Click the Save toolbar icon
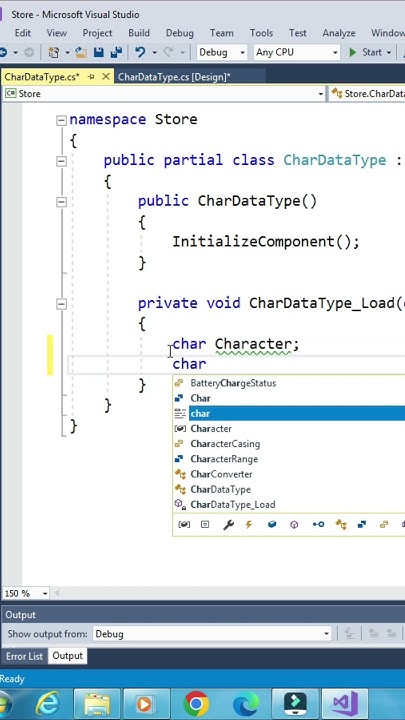The image size is (405, 720). 99,52
